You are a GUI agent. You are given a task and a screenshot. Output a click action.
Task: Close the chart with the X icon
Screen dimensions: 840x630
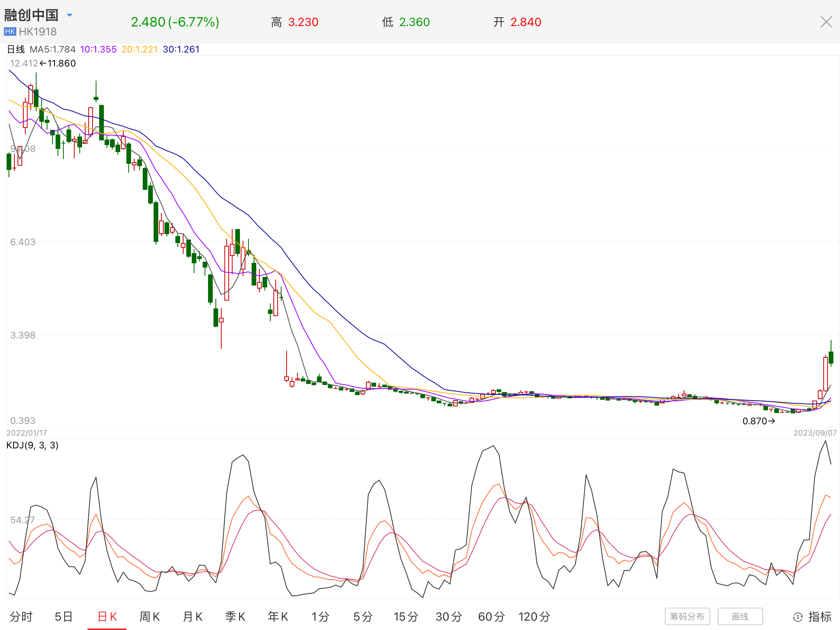click(826, 22)
